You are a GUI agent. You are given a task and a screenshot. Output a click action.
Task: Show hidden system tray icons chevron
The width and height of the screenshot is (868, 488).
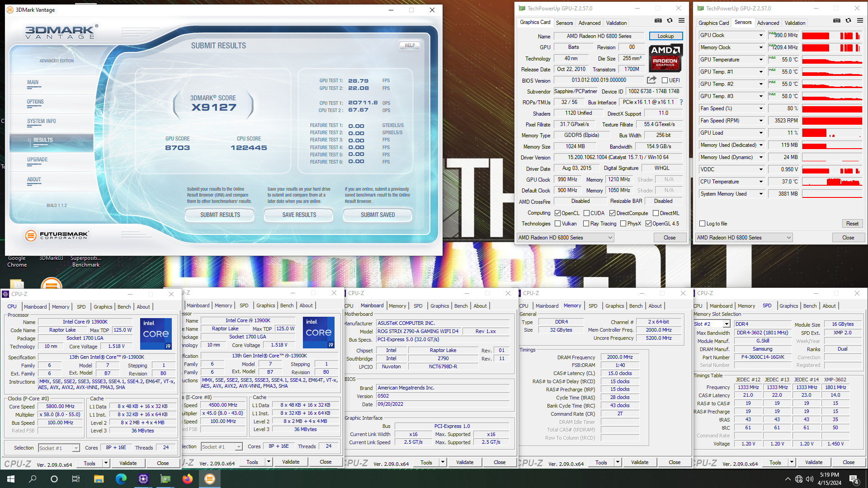(788, 479)
